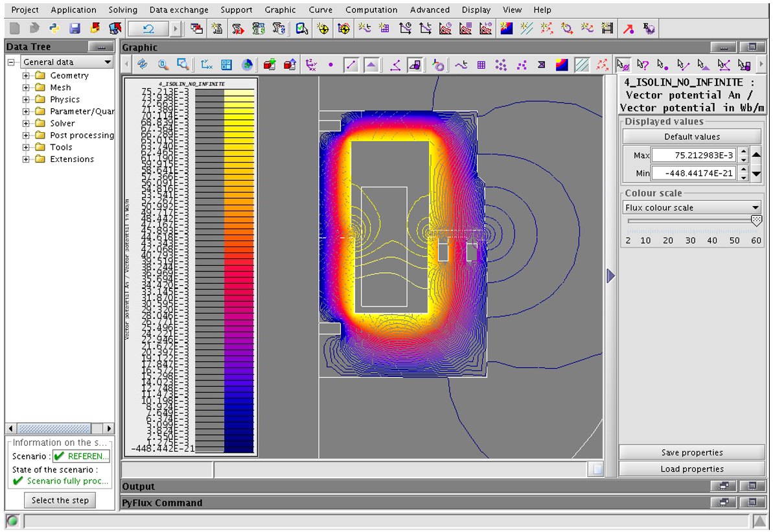Toggle the purple line display button

coord(351,64)
